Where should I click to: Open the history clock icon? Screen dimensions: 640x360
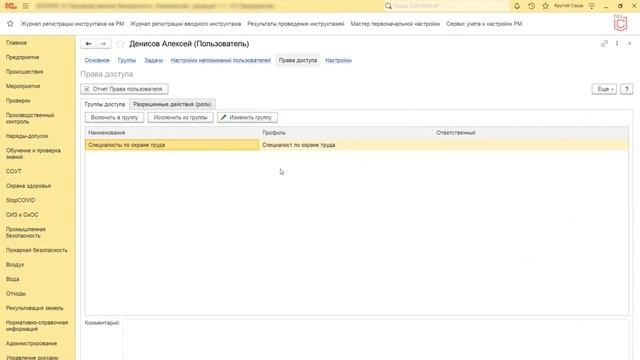pyautogui.click(x=531, y=6)
